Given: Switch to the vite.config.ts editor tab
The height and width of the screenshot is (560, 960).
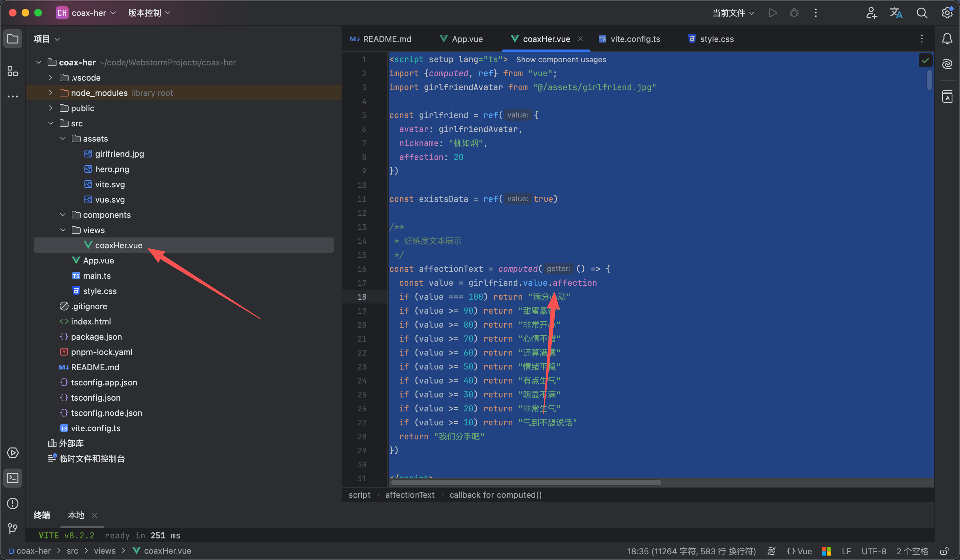Looking at the screenshot, I should (629, 39).
